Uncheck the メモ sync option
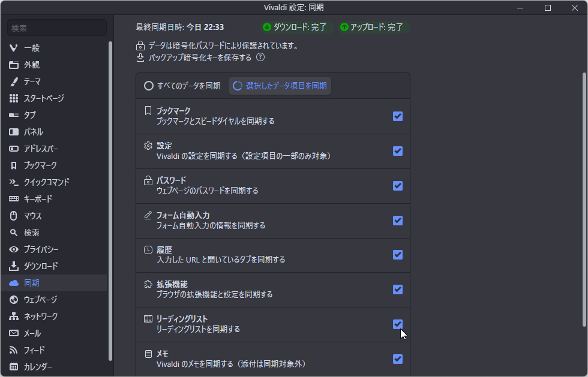 [x=398, y=359]
